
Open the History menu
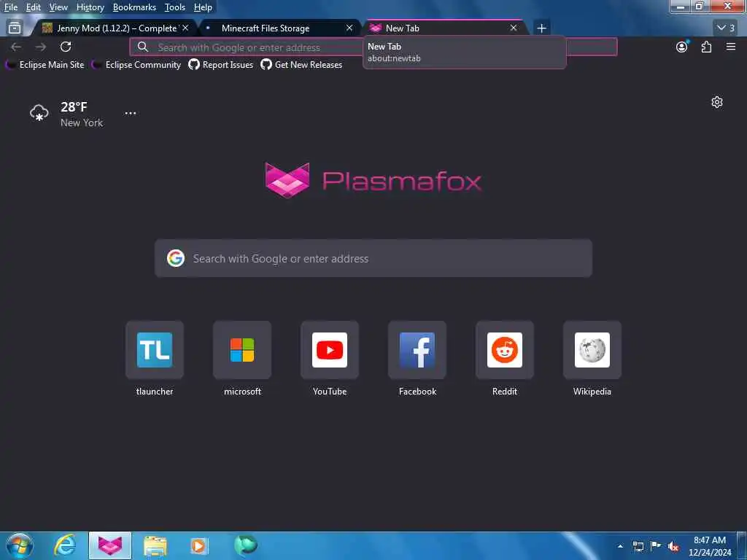[90, 7]
